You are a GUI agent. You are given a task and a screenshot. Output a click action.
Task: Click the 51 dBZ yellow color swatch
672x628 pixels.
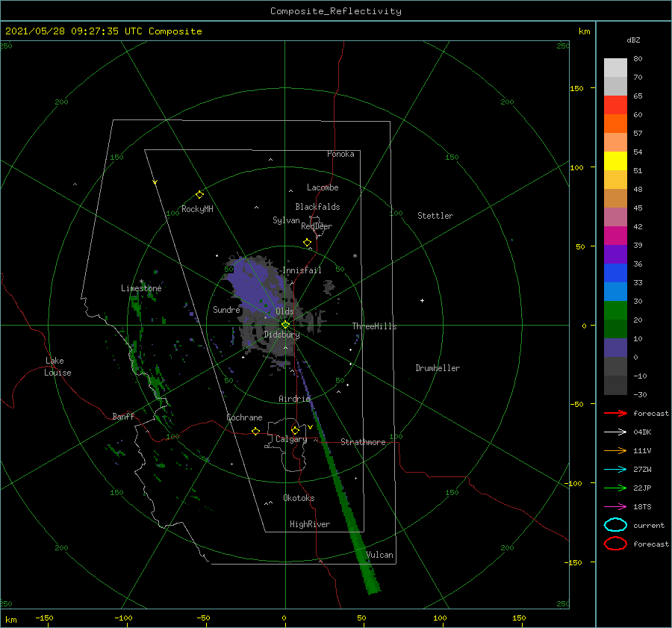(x=615, y=161)
